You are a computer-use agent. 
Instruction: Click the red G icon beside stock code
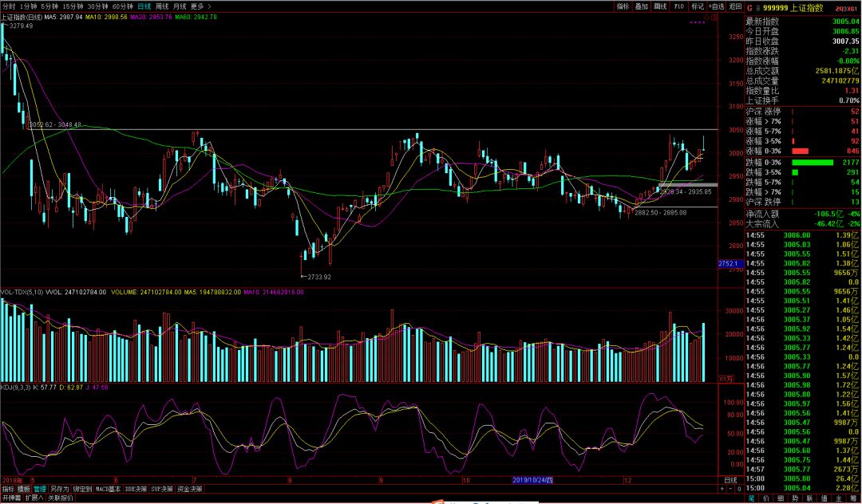(x=749, y=6)
